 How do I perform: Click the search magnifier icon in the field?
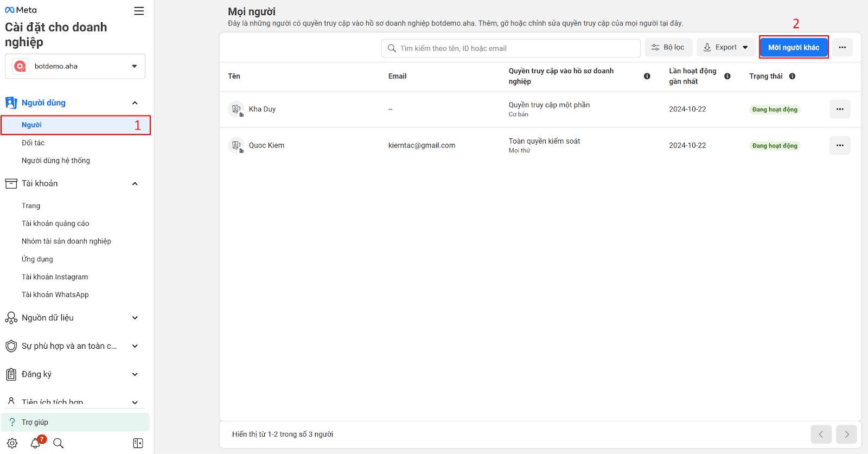tap(392, 48)
